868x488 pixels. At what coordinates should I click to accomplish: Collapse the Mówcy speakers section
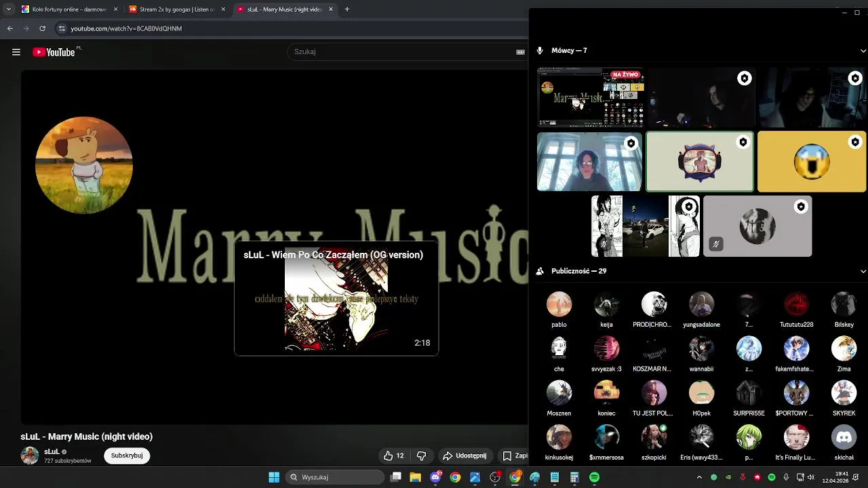863,51
